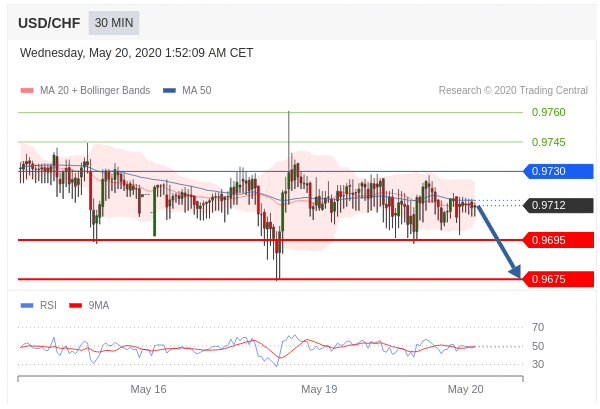
Task: Click the red 9MA legend swatch
Action: click(75, 305)
